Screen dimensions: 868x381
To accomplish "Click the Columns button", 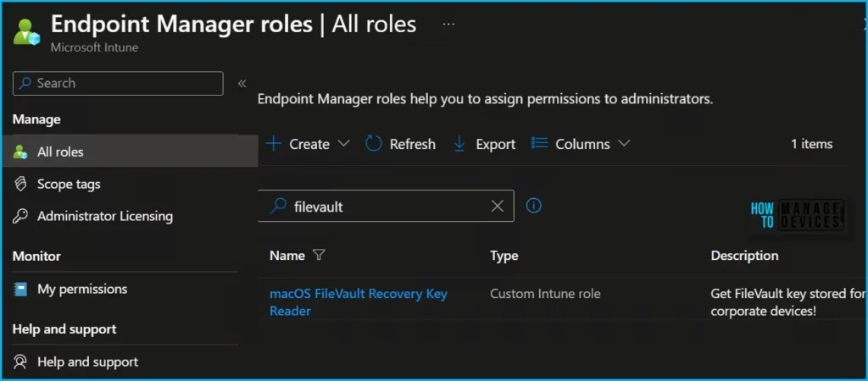I will click(581, 144).
